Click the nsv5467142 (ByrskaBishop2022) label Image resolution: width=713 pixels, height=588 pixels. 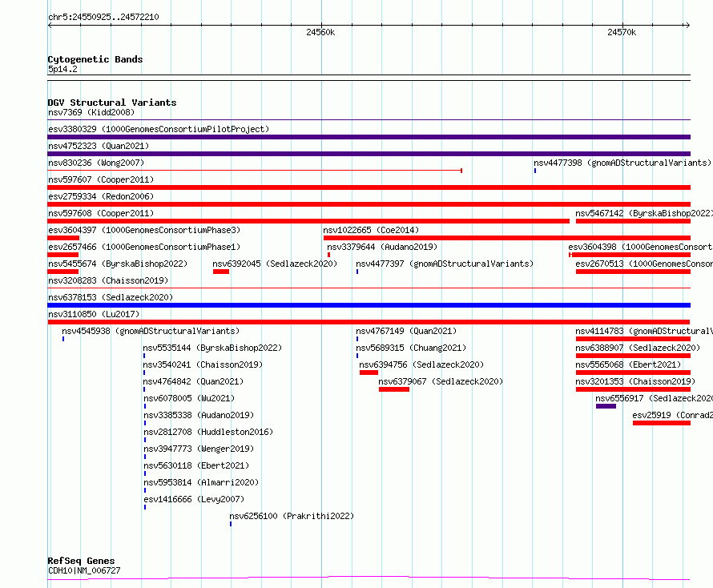point(644,213)
